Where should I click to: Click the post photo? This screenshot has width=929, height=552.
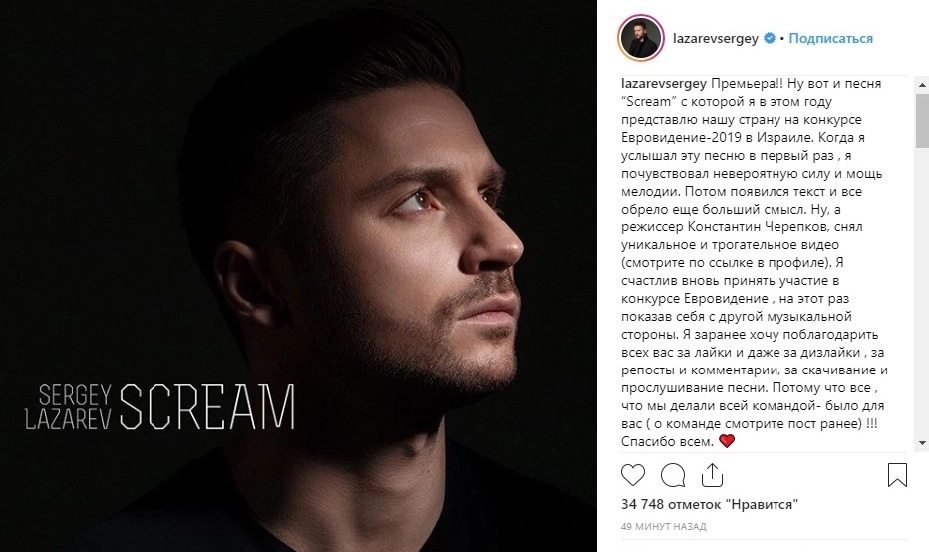tap(298, 276)
